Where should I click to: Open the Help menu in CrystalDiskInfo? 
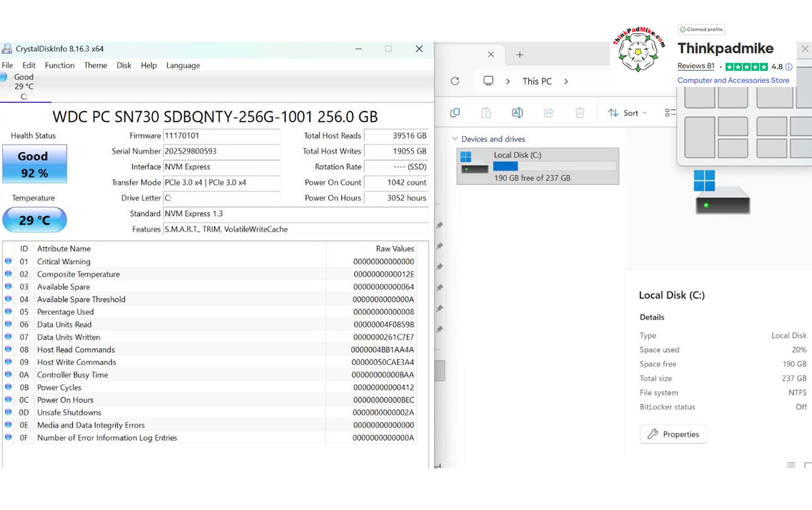(x=149, y=65)
